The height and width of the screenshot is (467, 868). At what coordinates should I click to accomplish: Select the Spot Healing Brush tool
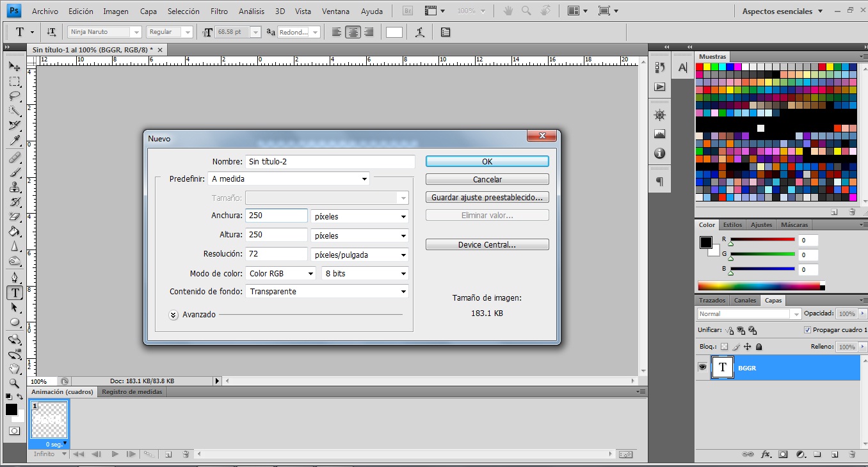[14, 157]
